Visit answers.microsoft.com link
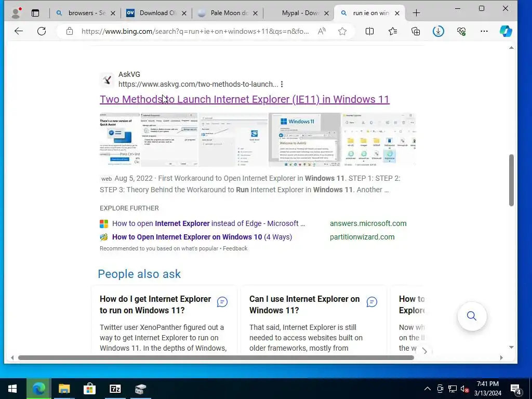Image resolution: width=532 pixels, height=399 pixels. click(x=368, y=223)
